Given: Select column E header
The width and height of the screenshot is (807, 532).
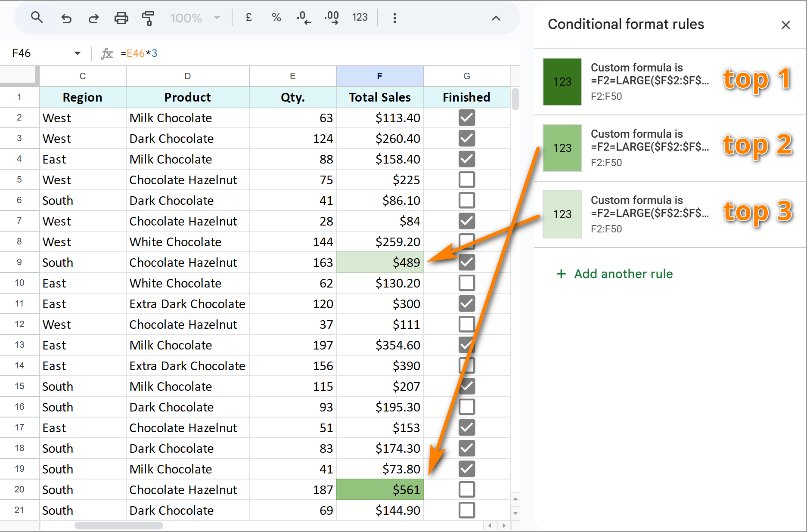Looking at the screenshot, I should pos(293,76).
